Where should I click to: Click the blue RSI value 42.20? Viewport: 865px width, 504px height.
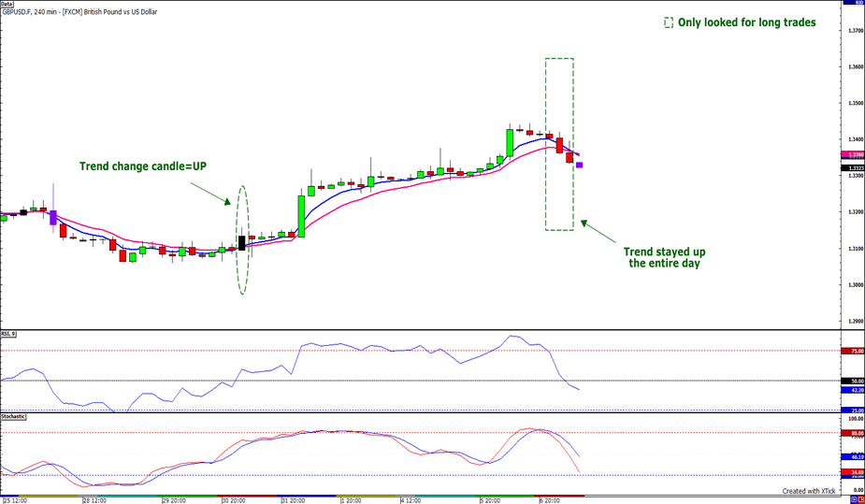[x=853, y=391]
